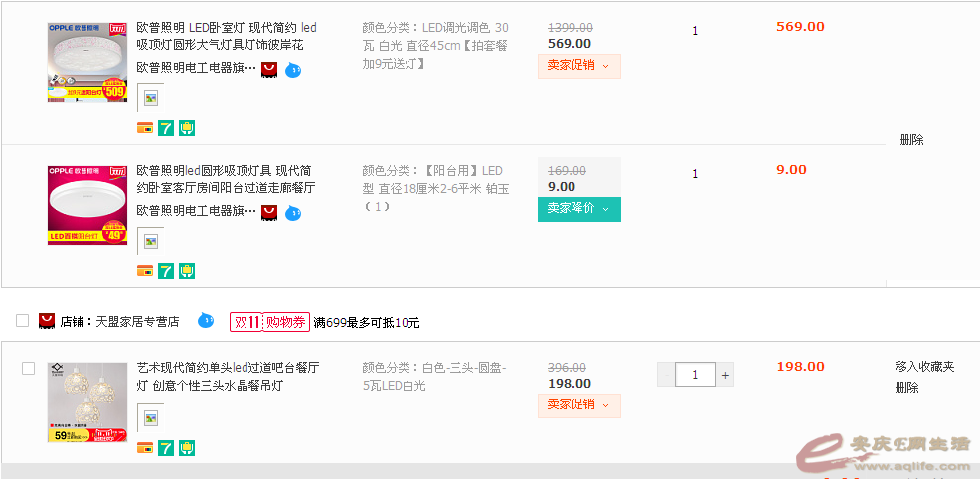Click credit card icon under the 569.00 lamp

[x=145, y=128]
